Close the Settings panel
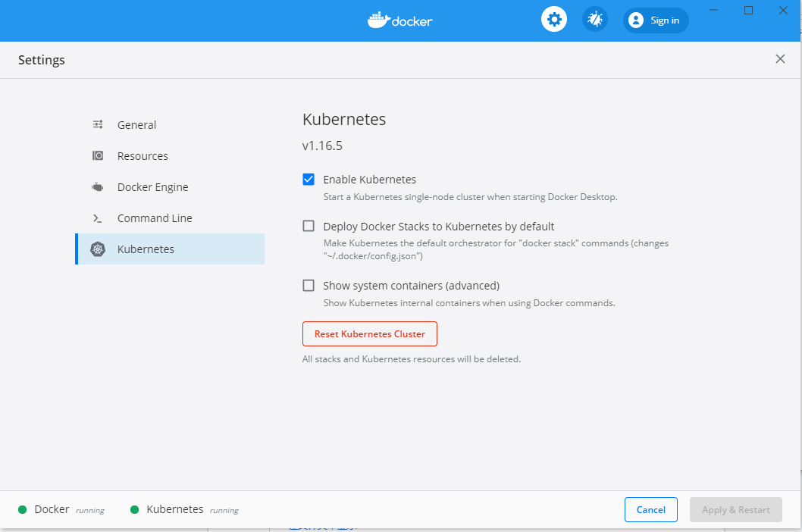The height and width of the screenshot is (532, 802). pos(780,59)
